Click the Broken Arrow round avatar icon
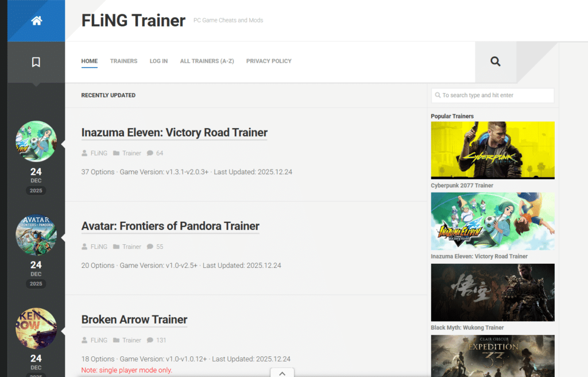This screenshot has height=377, width=588. [36, 329]
